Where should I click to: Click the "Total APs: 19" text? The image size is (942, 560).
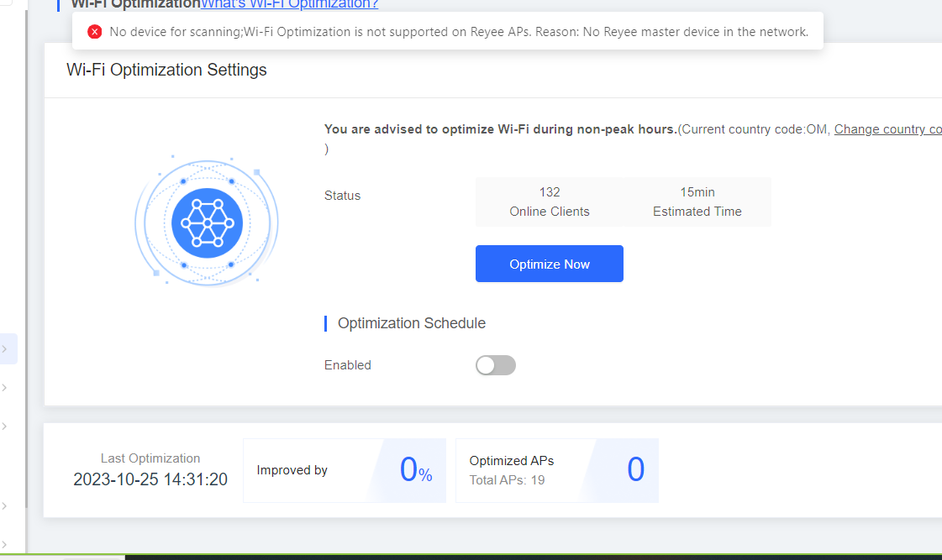point(507,480)
